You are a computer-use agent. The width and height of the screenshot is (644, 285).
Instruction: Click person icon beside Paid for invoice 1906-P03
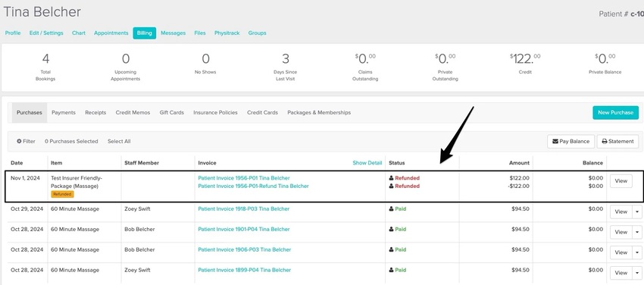click(x=392, y=249)
